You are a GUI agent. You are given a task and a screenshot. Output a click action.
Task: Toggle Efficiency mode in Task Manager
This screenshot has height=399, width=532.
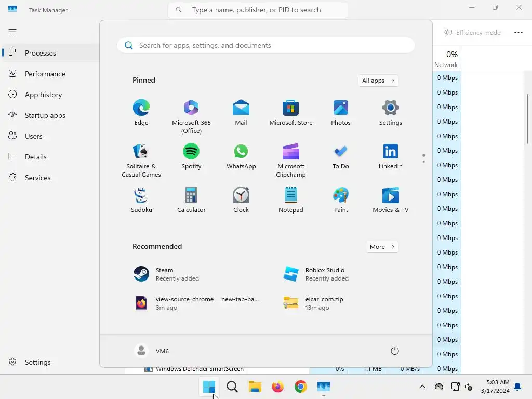(472, 33)
